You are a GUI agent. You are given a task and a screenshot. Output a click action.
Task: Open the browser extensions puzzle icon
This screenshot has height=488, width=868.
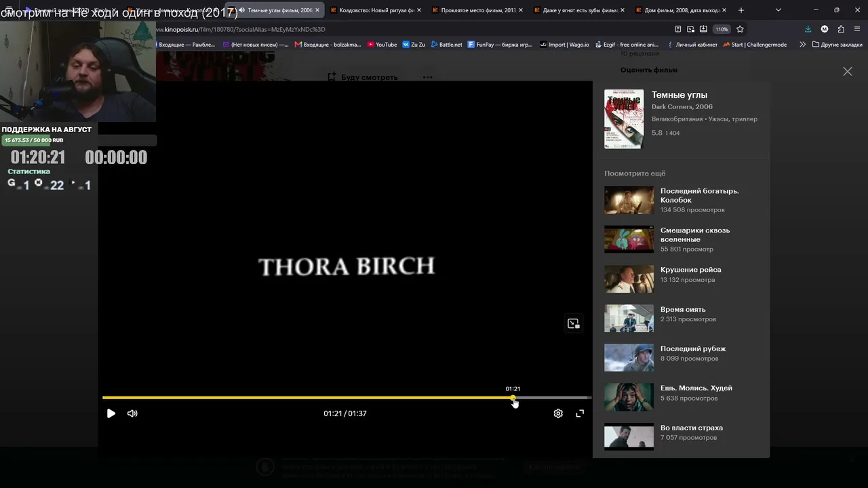pyautogui.click(x=841, y=29)
